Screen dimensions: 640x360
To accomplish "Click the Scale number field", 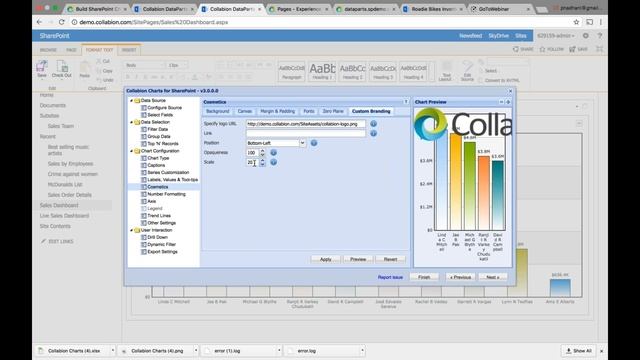I will (252, 162).
